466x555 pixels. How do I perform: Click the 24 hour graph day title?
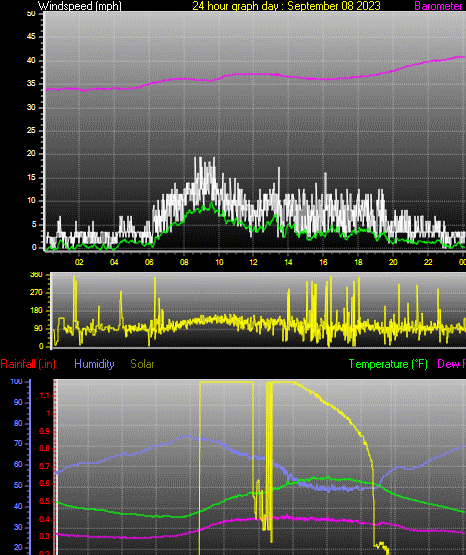pos(286,6)
